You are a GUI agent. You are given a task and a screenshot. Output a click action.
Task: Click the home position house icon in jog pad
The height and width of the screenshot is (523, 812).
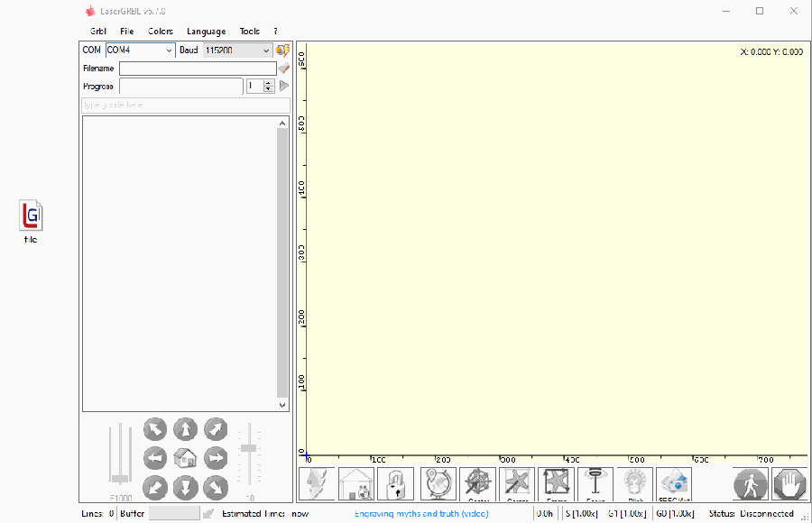click(185, 458)
